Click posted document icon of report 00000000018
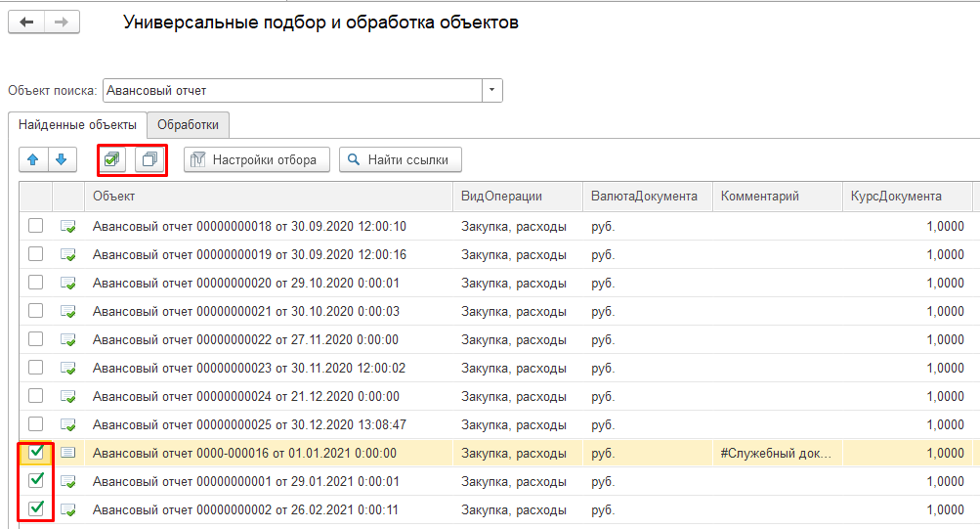The height and width of the screenshot is (529, 980). [x=67, y=227]
